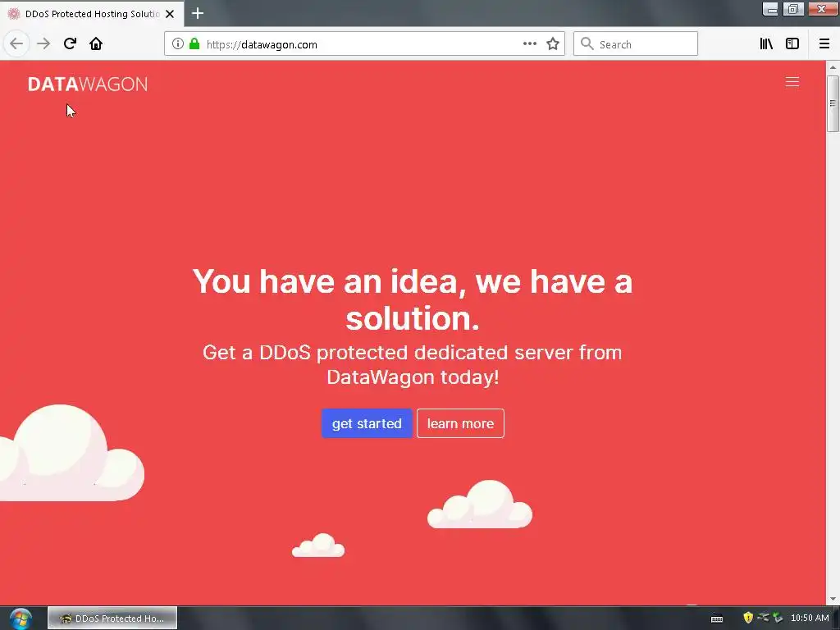Click the learn more button
This screenshot has width=840, height=630.
pyautogui.click(x=460, y=423)
